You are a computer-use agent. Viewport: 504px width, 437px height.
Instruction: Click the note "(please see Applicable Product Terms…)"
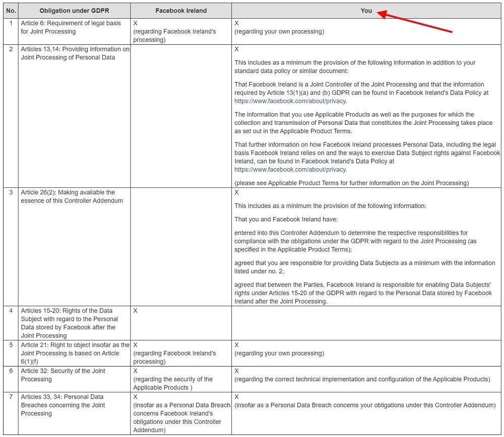click(x=352, y=183)
